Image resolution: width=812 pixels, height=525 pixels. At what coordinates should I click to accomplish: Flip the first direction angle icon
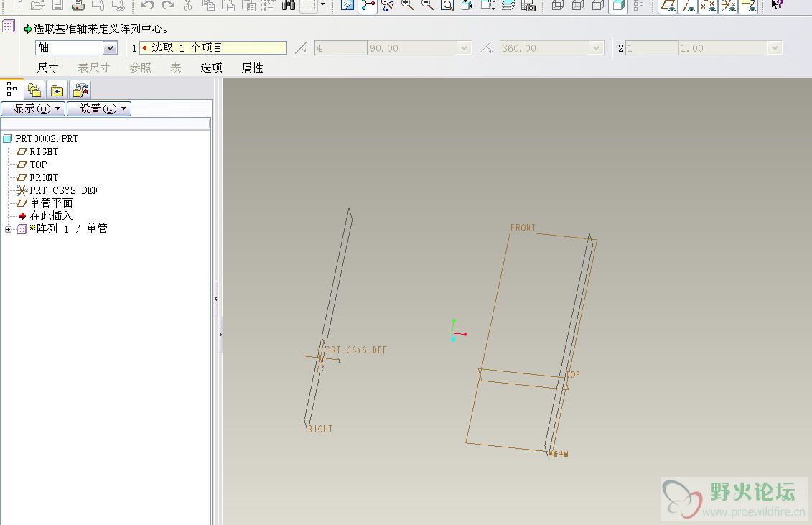coord(301,48)
